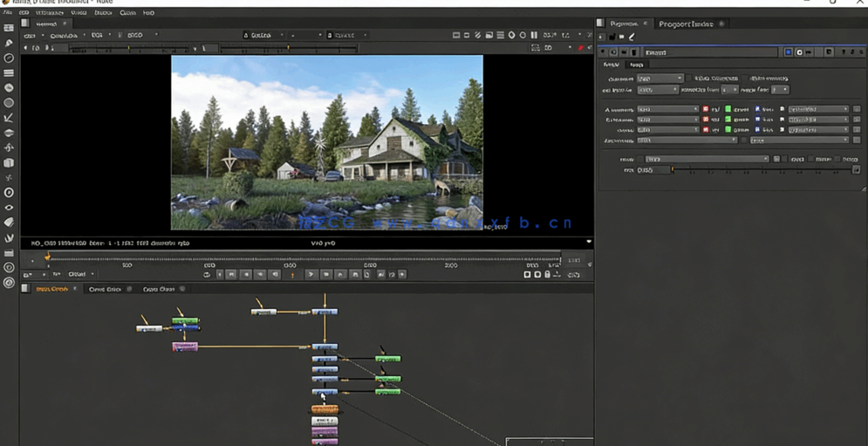Click the red record dot at the viewer's top right
868x446 pixels.
click(580, 48)
